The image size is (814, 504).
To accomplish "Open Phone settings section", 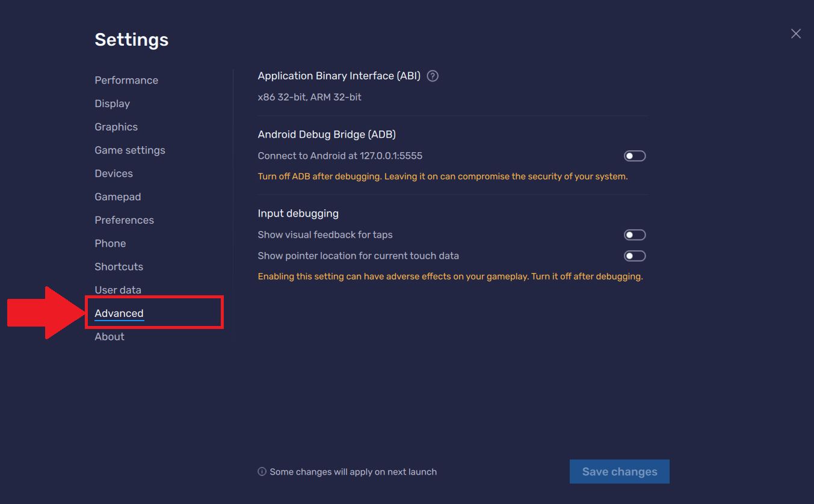I will 110,244.
